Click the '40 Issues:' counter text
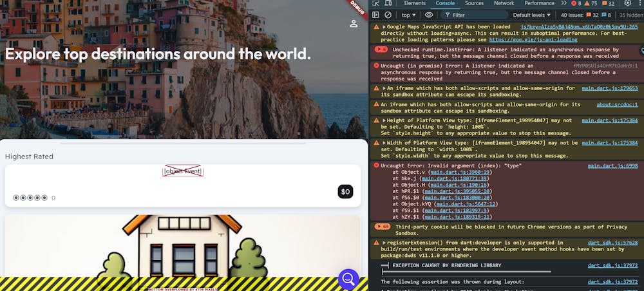 pyautogui.click(x=573, y=15)
